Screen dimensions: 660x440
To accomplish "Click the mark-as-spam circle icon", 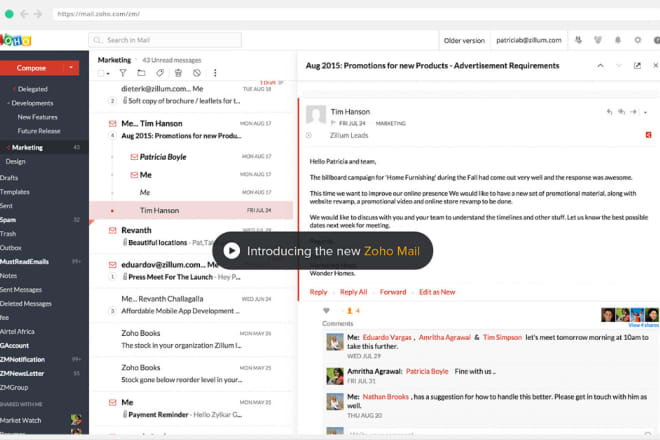I will pos(197,73).
